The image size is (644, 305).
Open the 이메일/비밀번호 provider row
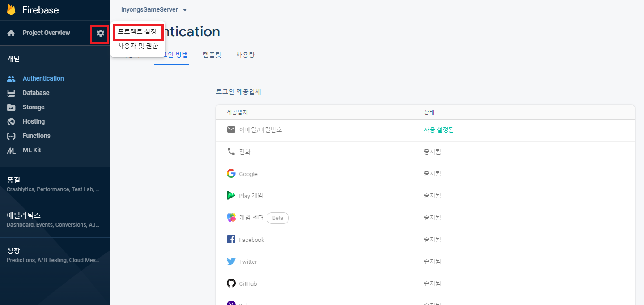[x=425, y=130]
